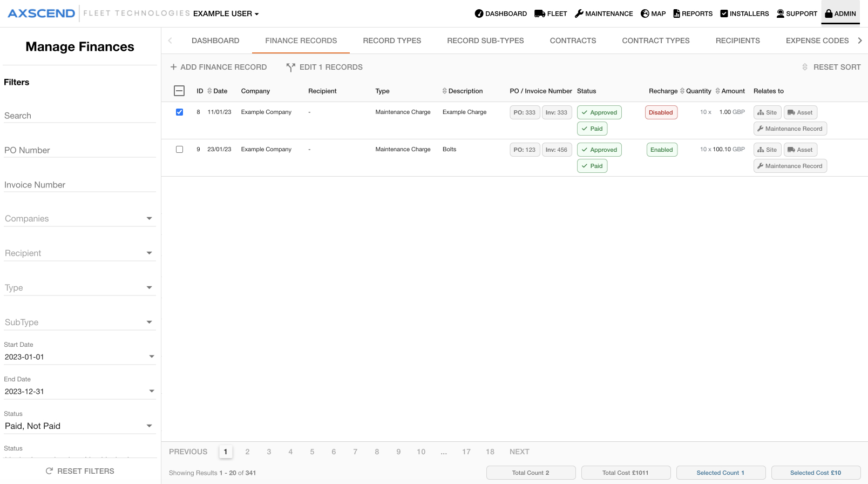868x484 pixels.
Task: Open the Record Types tab
Action: tap(392, 41)
